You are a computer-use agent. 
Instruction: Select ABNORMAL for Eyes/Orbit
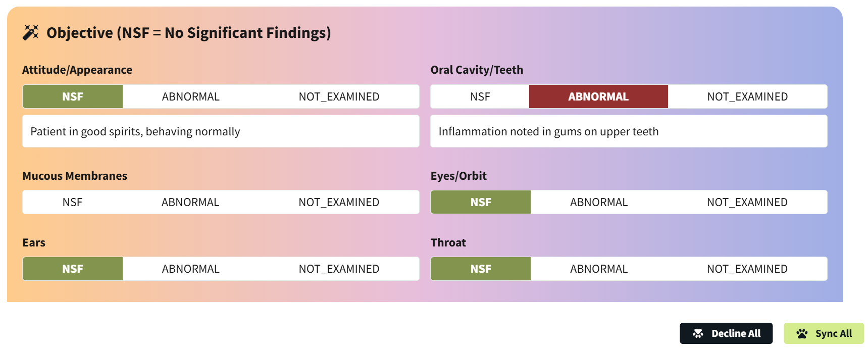click(599, 202)
